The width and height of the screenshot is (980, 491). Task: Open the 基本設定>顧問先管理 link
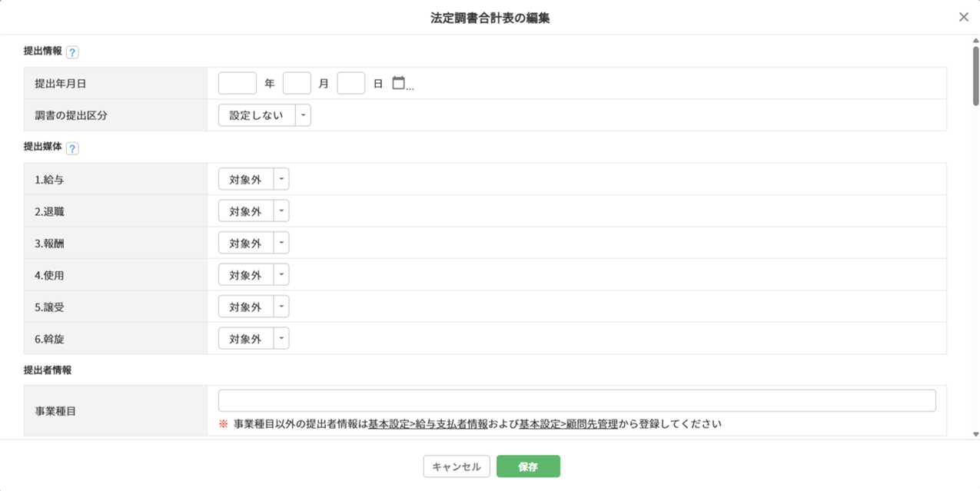(568, 423)
